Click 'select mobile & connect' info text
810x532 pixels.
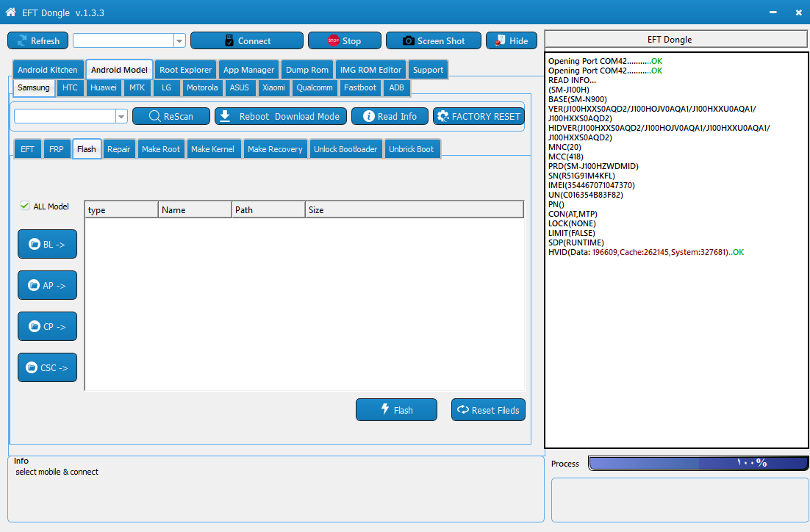(x=57, y=472)
